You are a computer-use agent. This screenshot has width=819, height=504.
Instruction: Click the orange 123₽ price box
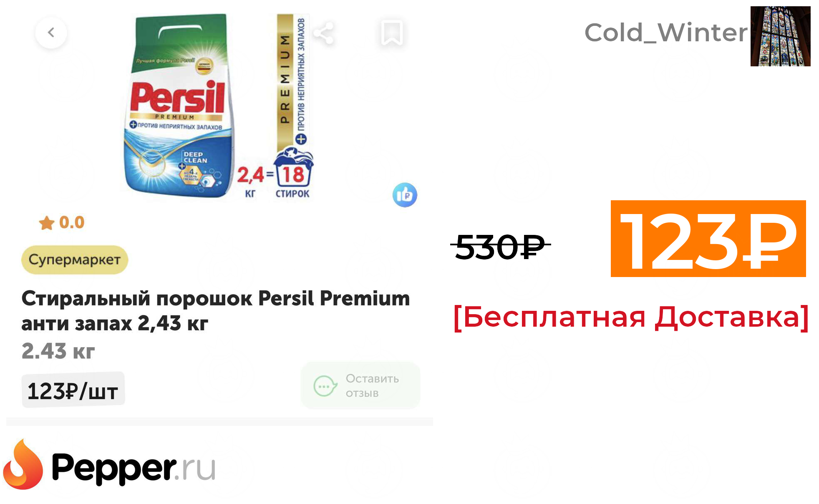coord(708,239)
